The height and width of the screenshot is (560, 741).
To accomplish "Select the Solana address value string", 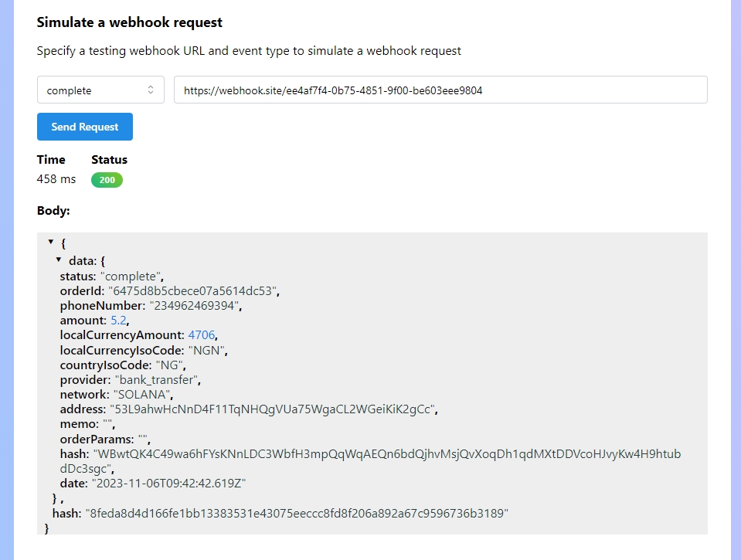I will [x=274, y=409].
